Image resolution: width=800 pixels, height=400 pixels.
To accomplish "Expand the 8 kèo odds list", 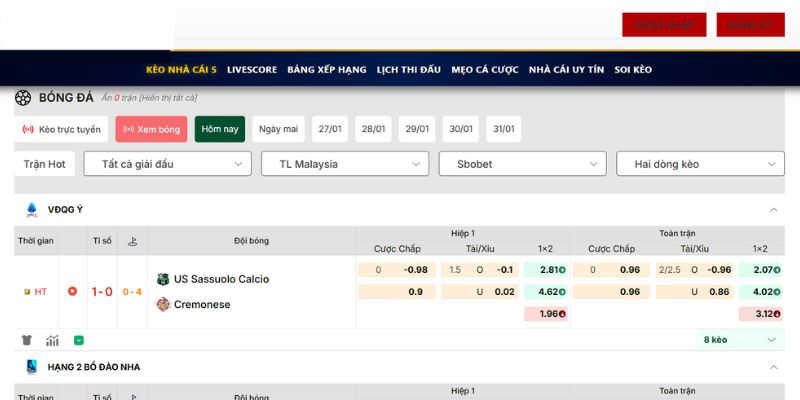I will tap(740, 340).
